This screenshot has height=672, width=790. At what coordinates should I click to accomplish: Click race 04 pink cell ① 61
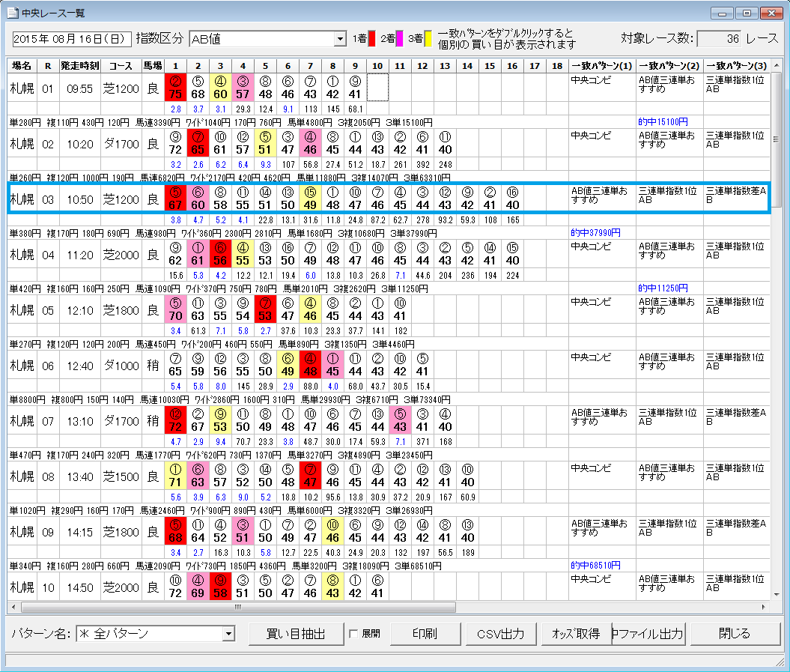(198, 253)
